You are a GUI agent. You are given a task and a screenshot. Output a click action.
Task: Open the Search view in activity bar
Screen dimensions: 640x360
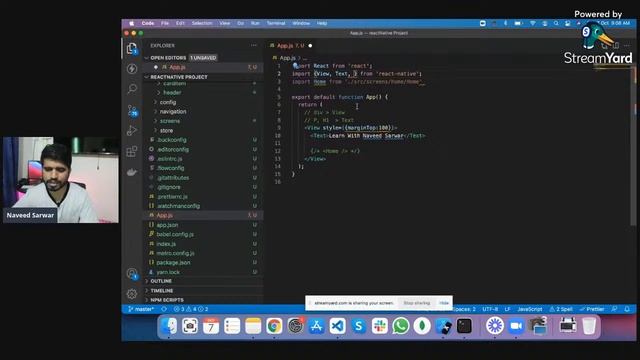click(x=131, y=89)
